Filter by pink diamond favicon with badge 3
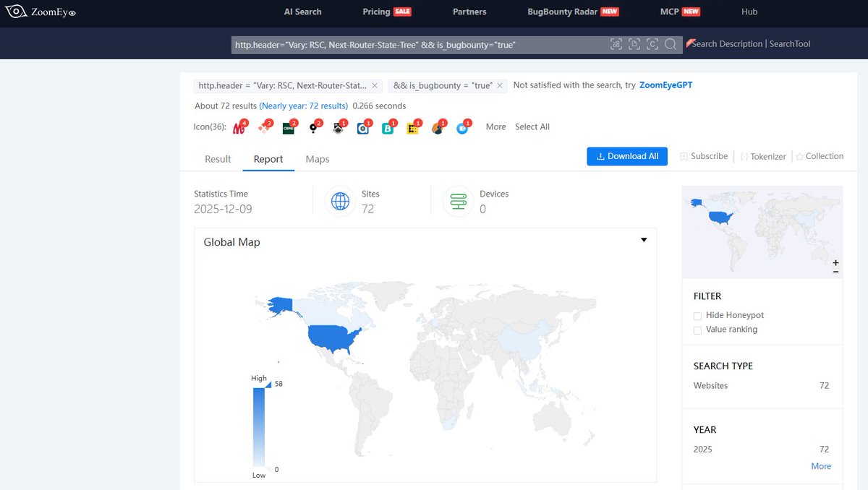Image resolution: width=868 pixels, height=490 pixels. point(264,128)
